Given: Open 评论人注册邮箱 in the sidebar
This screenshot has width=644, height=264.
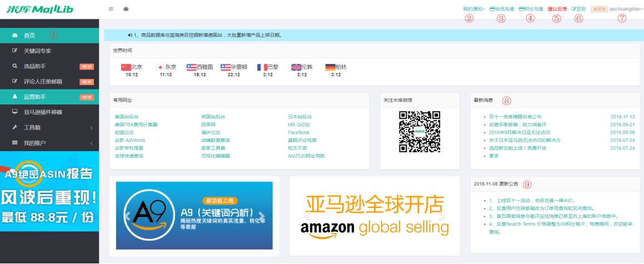Looking at the screenshot, I should pyautogui.click(x=49, y=82).
